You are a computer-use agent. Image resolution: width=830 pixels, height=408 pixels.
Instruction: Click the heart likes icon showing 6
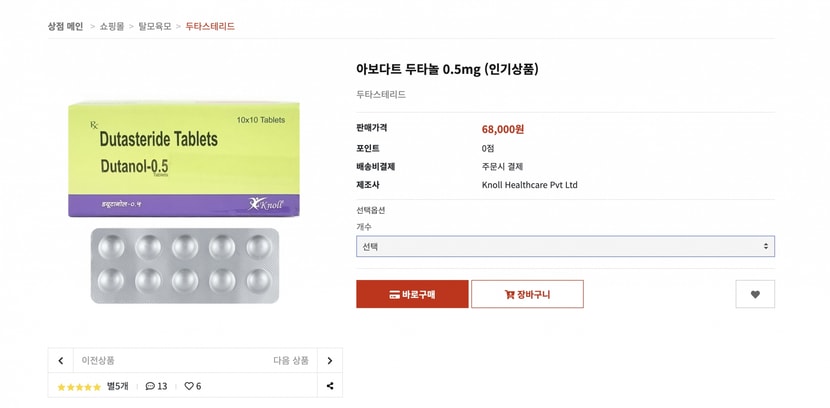point(189,386)
